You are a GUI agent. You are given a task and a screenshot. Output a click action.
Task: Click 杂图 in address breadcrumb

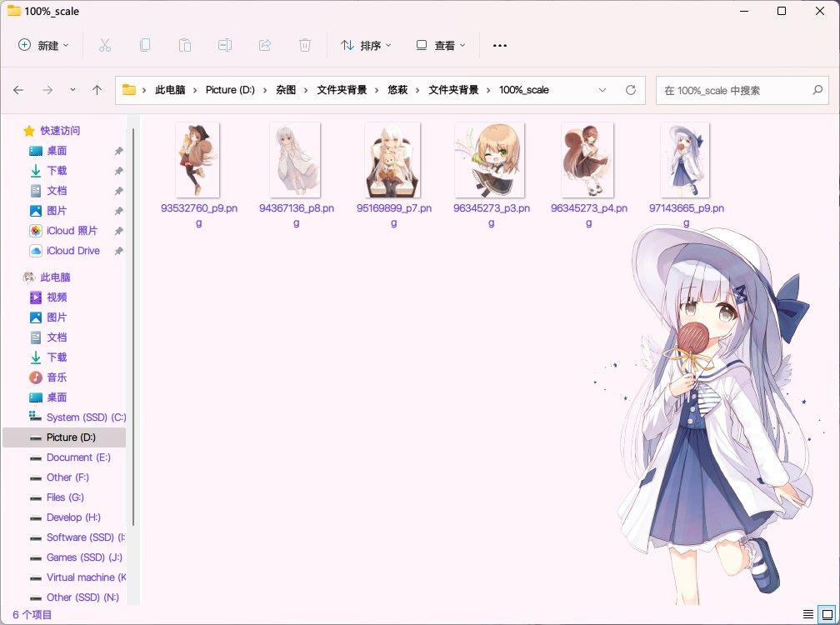286,90
